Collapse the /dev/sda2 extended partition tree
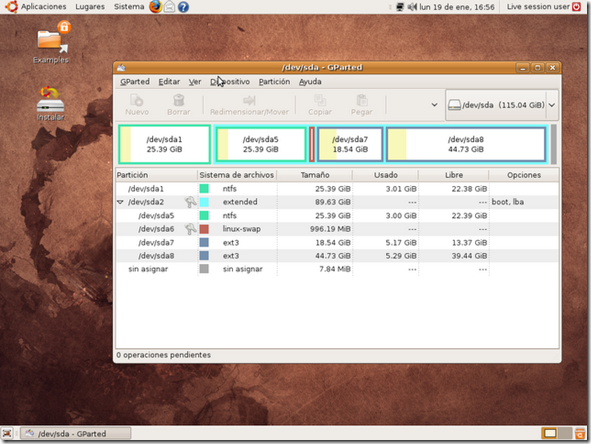This screenshot has width=591, height=444. 121,202
